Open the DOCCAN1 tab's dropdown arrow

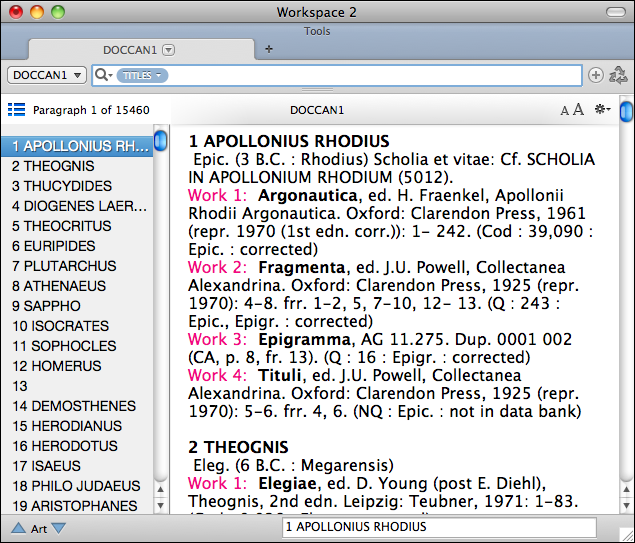pos(169,49)
